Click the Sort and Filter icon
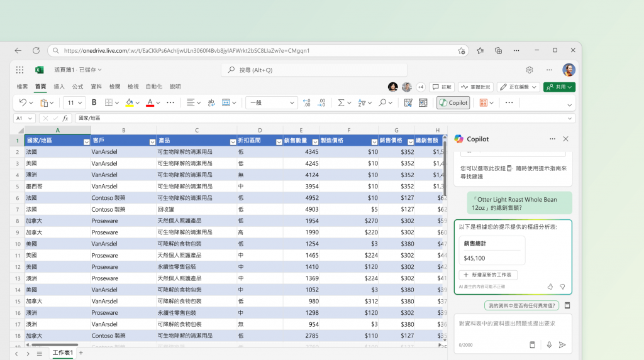Image resolution: width=644 pixels, height=360 pixels. 362,102
